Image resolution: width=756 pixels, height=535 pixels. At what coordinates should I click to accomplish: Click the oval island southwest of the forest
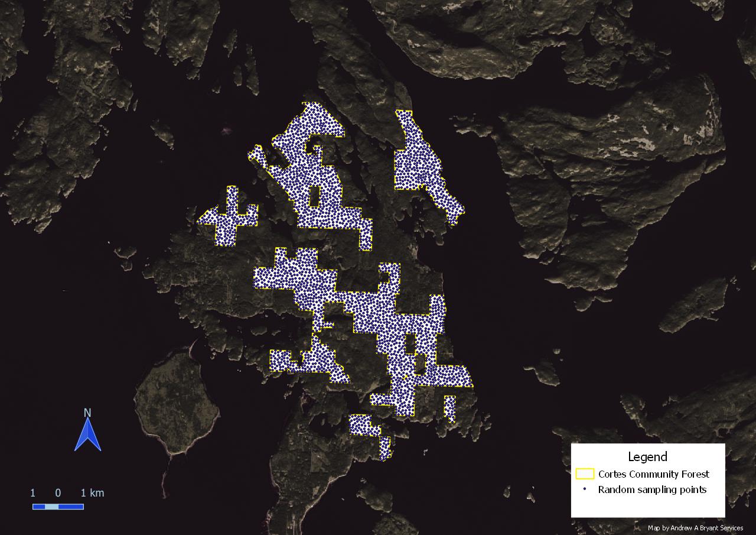click(176, 402)
